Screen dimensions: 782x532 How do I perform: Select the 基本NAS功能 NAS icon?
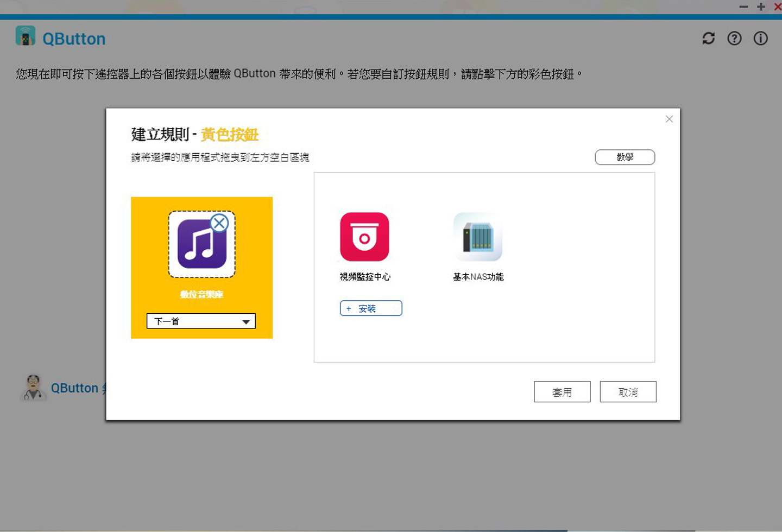pos(477,236)
